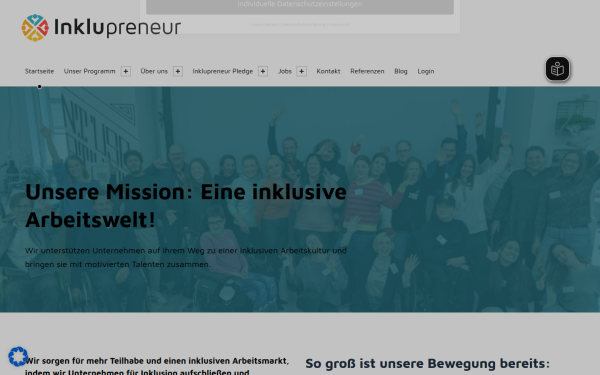Viewport: 600px width, 375px height.
Task: Expand the Inklupreneur Pledge submenu plus
Action: [x=262, y=71]
